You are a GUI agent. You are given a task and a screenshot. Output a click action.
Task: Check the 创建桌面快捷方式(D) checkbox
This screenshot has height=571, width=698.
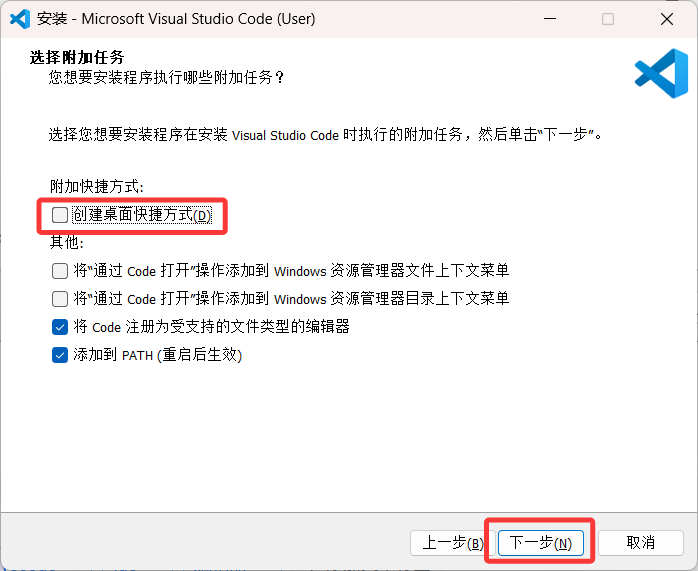click(x=60, y=215)
